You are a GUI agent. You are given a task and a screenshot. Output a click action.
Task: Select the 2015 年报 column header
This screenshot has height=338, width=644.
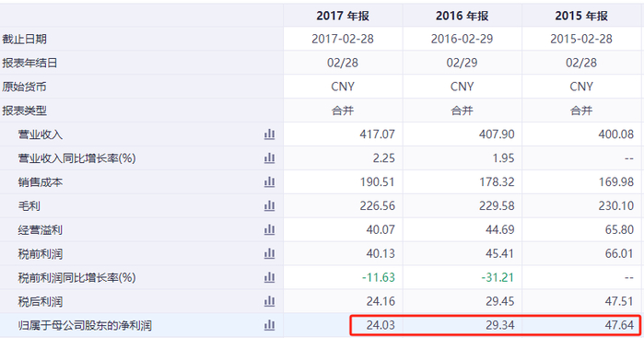[581, 16]
